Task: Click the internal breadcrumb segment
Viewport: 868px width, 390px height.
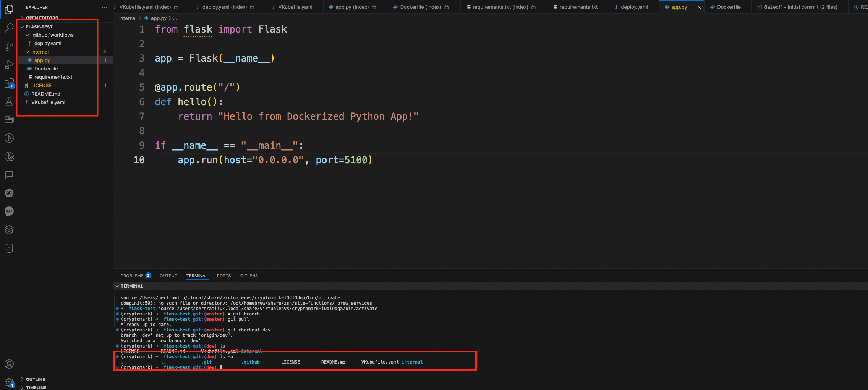Action: pos(128,18)
